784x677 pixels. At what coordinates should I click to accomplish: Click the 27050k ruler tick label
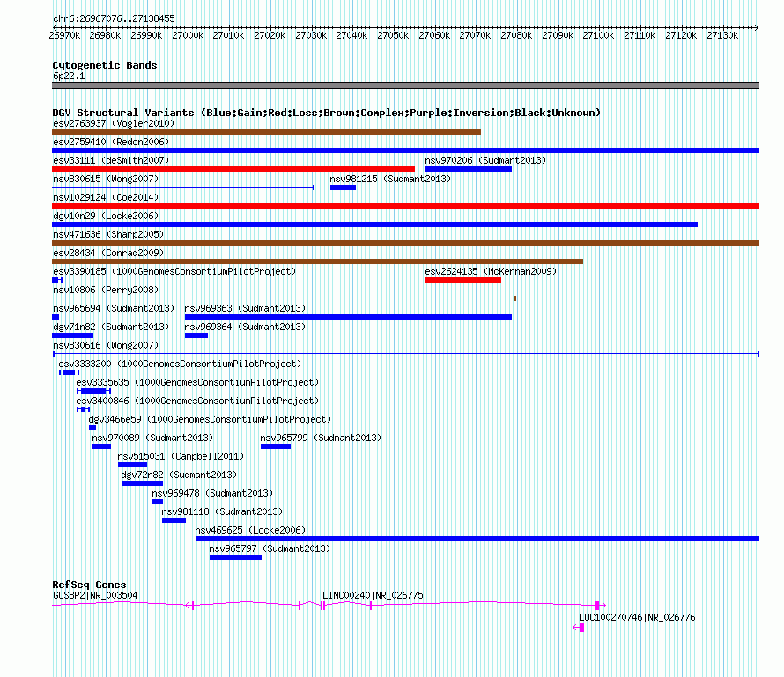click(x=393, y=35)
